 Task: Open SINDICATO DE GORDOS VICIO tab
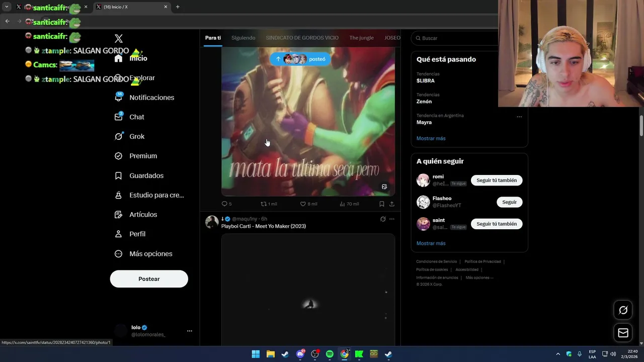[x=302, y=38]
